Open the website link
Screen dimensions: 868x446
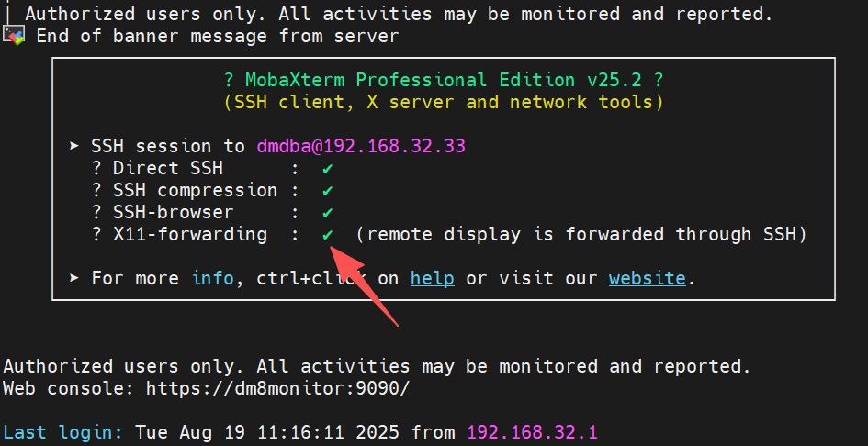648,278
